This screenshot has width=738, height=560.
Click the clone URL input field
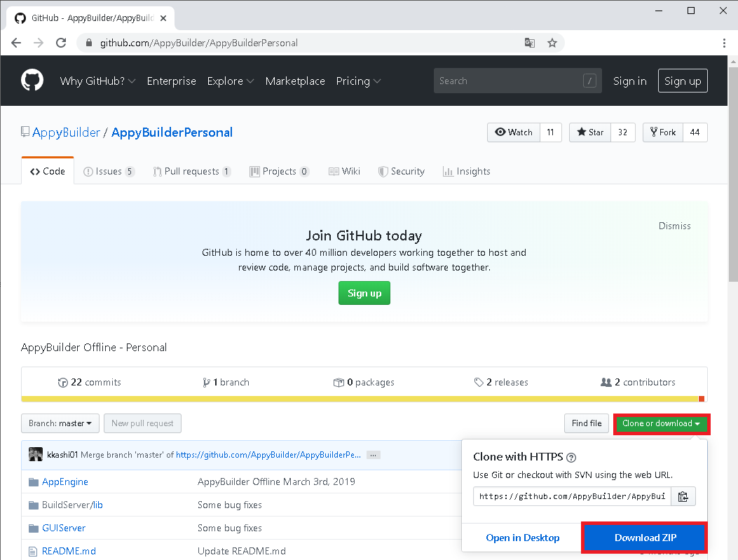(x=572, y=496)
